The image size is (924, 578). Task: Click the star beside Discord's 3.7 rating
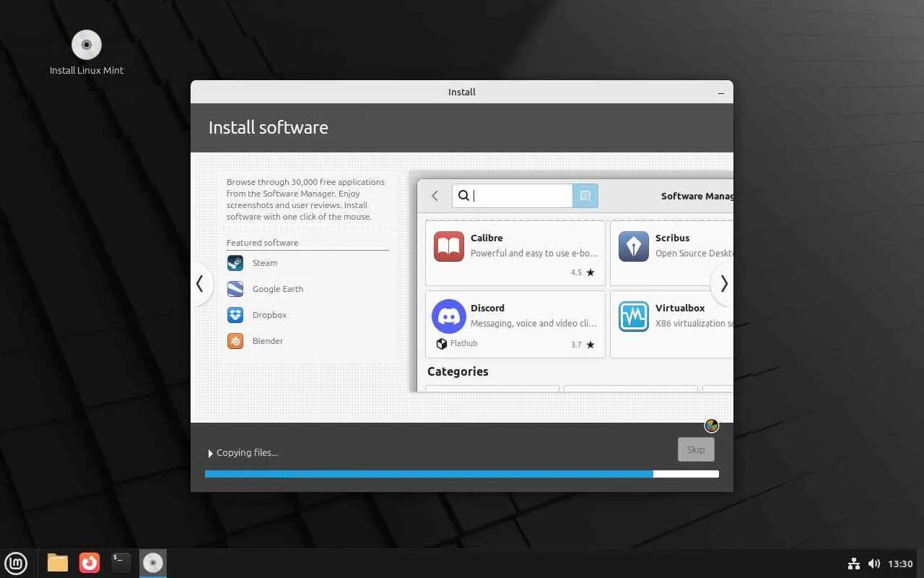pyautogui.click(x=590, y=345)
